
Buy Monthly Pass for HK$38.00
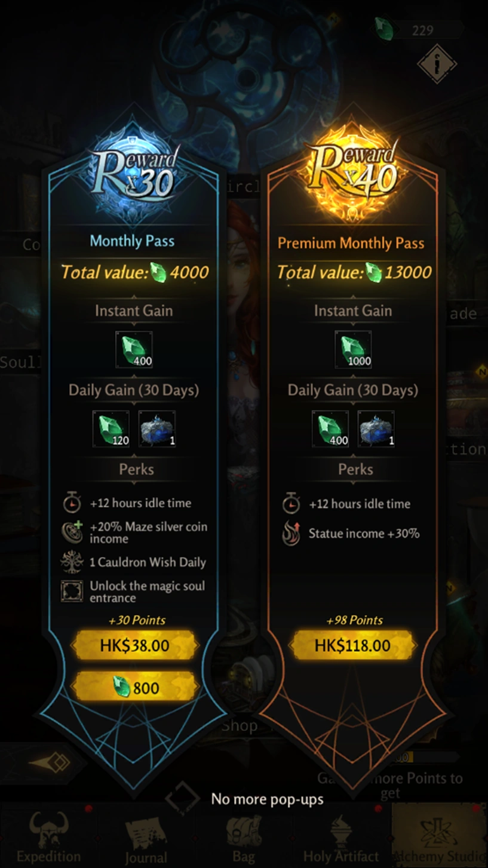pos(135,645)
